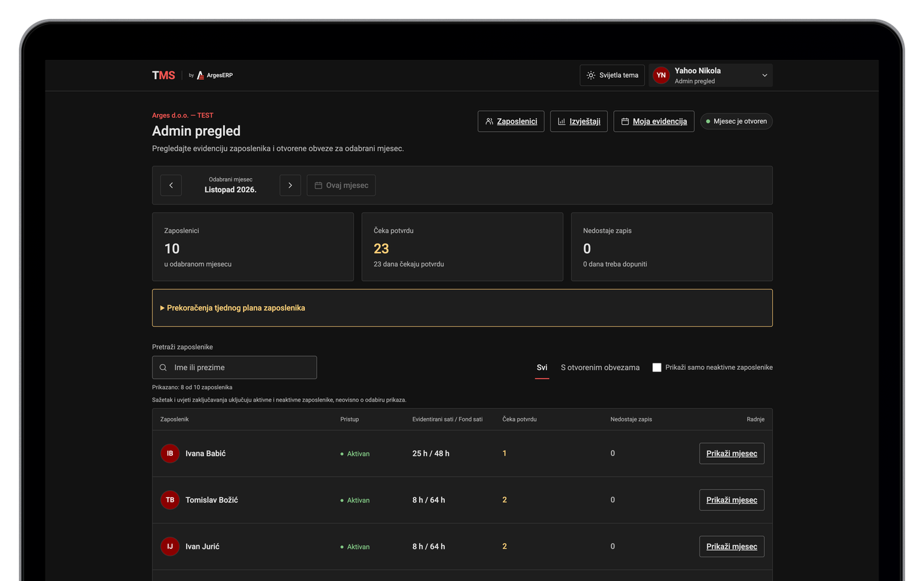The height and width of the screenshot is (581, 924).
Task: Click the Arges d.o.o. — TEST label
Action: [183, 115]
